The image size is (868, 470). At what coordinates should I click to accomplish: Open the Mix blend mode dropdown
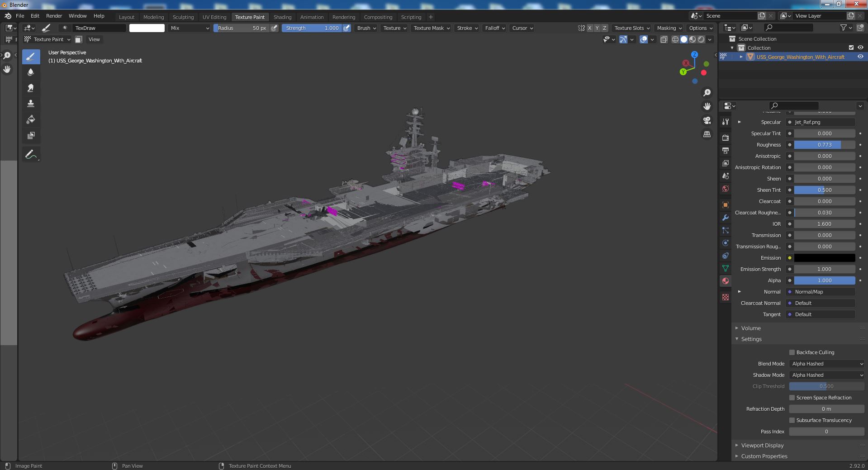point(190,28)
